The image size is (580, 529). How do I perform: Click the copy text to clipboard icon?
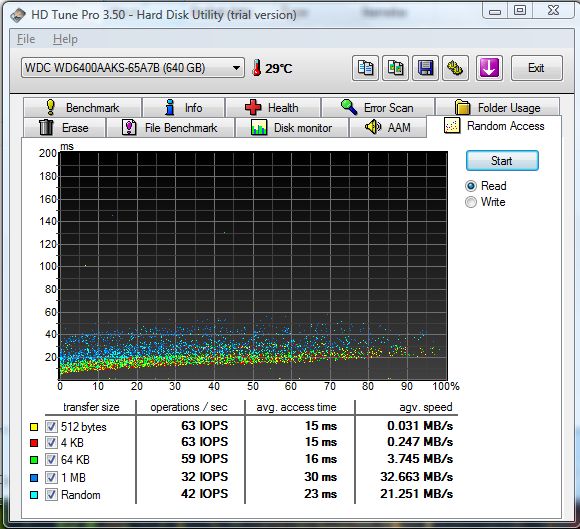[x=365, y=68]
